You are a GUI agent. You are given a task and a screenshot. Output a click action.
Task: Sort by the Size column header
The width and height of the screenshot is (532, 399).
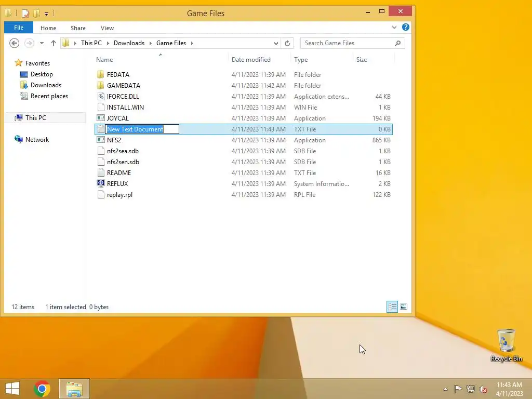(x=362, y=59)
